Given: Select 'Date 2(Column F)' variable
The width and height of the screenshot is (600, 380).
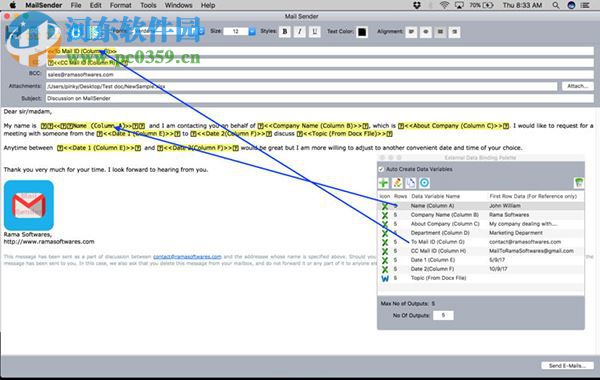Looking at the screenshot, I should coord(432,269).
